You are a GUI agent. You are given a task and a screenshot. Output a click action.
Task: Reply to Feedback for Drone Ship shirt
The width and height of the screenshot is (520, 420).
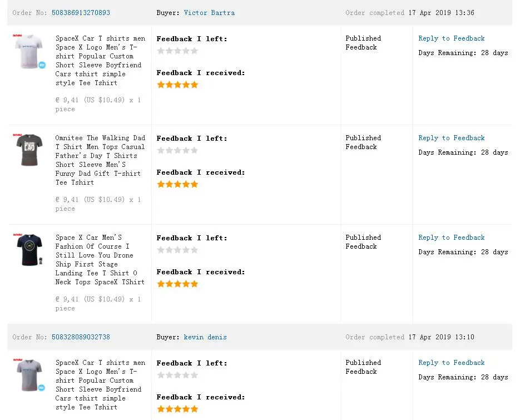tap(452, 237)
